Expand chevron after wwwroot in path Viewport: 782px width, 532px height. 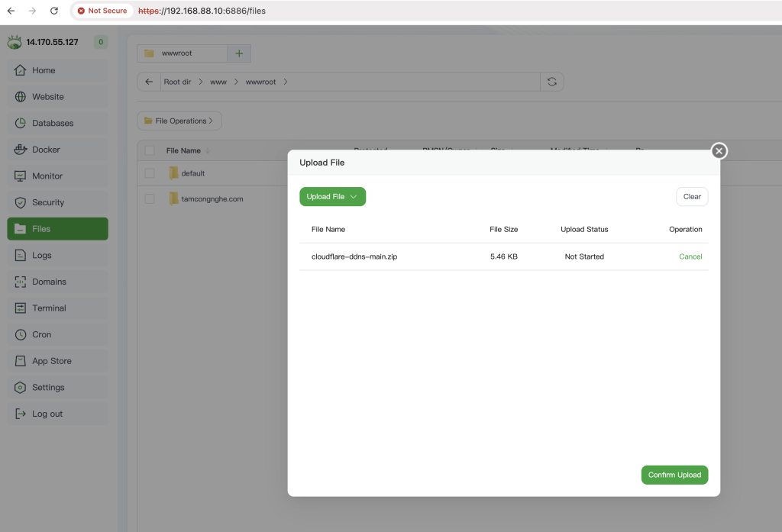click(286, 82)
